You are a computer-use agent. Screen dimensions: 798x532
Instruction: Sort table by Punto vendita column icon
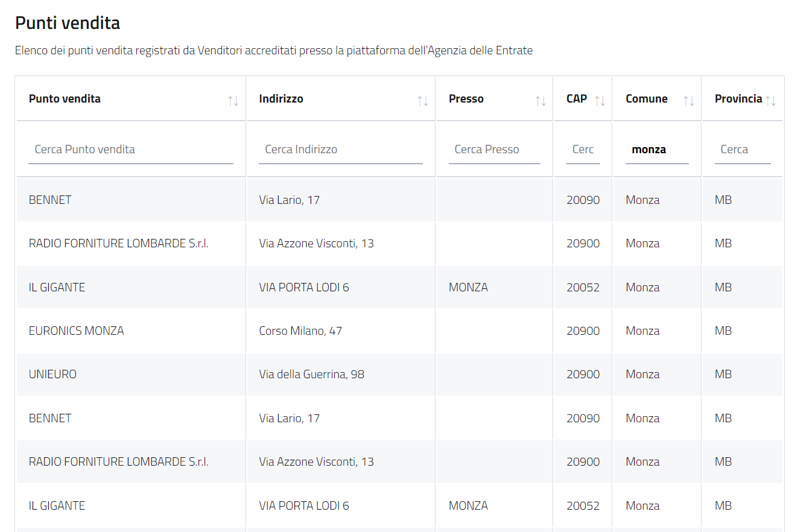click(x=233, y=101)
